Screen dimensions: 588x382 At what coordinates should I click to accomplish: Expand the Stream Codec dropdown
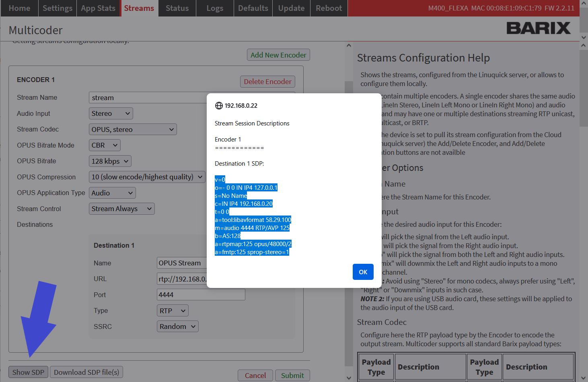coord(132,129)
